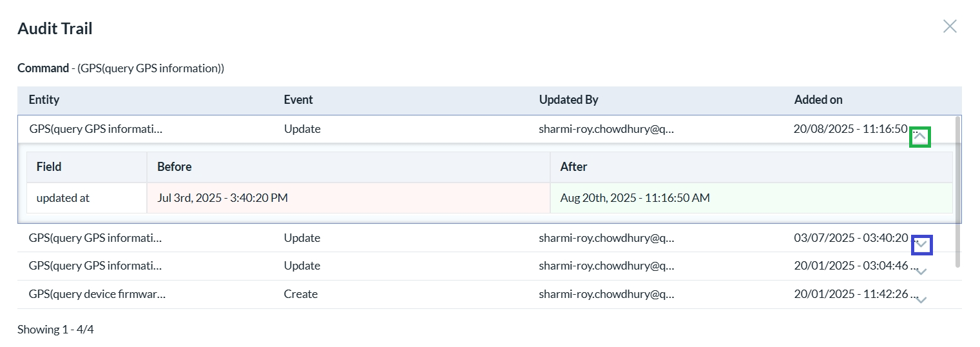
Task: Click the Updated By column header
Action: click(568, 100)
